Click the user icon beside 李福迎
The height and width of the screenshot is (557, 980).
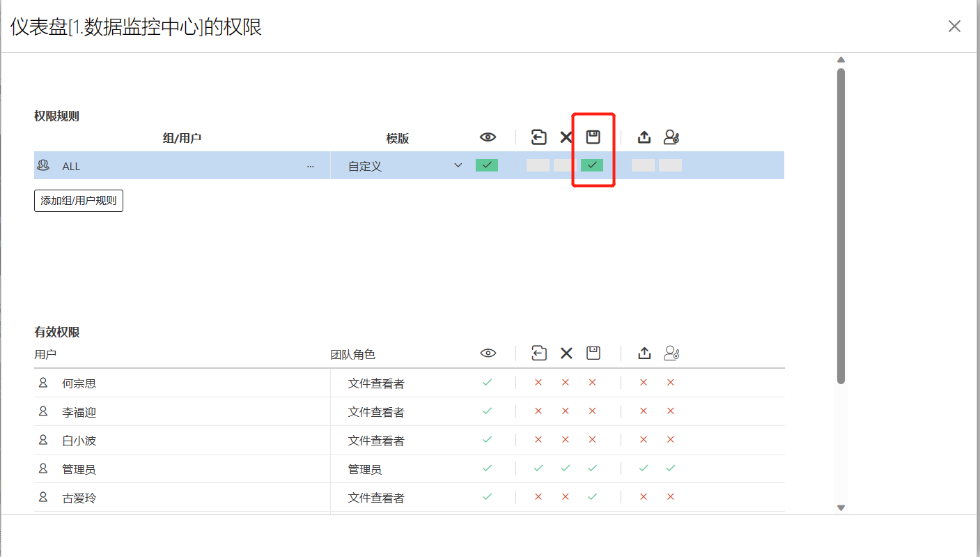[x=43, y=411]
